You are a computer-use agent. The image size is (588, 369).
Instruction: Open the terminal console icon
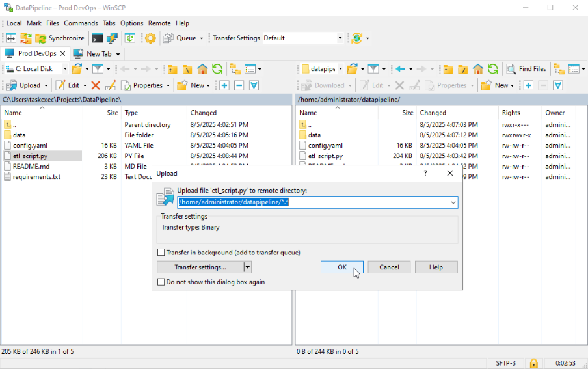(x=97, y=38)
